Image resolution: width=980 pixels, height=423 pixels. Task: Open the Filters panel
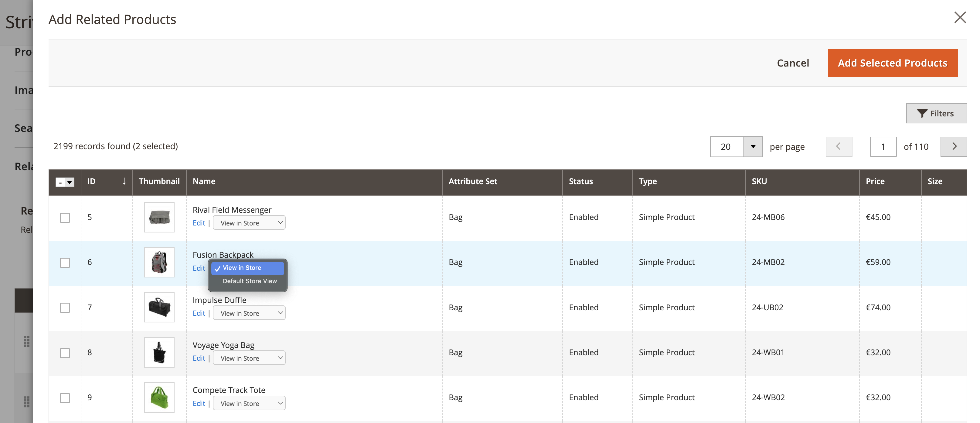click(936, 113)
